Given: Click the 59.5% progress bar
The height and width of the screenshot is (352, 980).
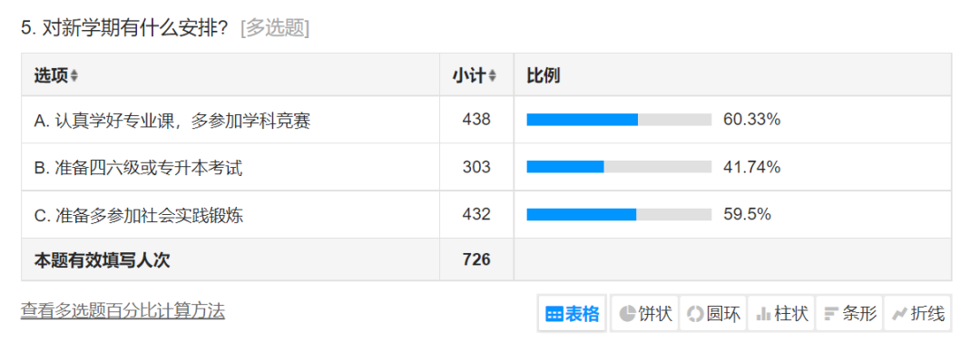Looking at the screenshot, I should tap(619, 214).
